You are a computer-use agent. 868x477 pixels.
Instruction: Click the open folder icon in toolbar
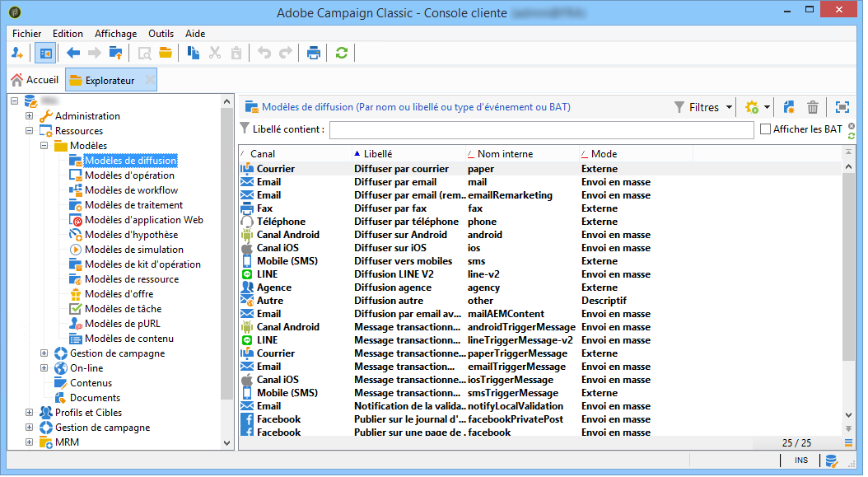[x=165, y=54]
